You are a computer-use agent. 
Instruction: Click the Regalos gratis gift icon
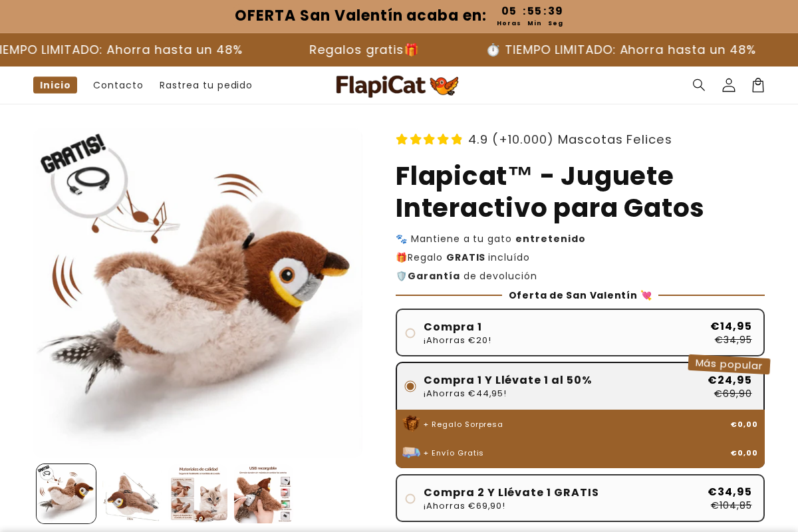tap(412, 50)
